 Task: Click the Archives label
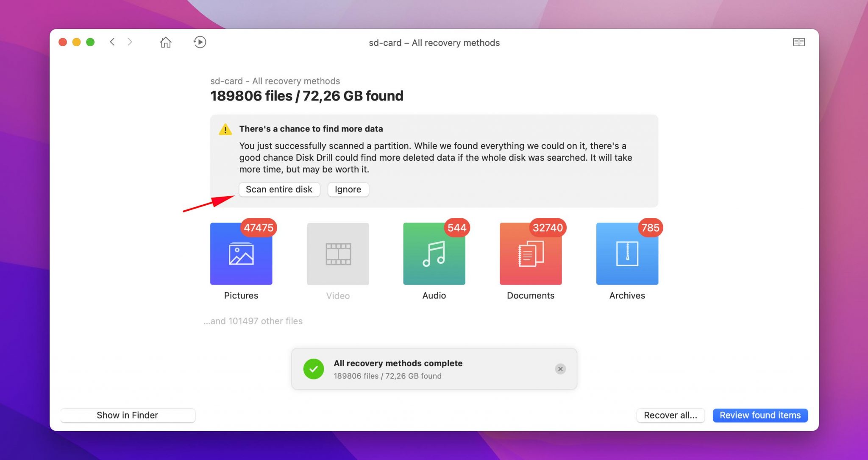pos(627,296)
